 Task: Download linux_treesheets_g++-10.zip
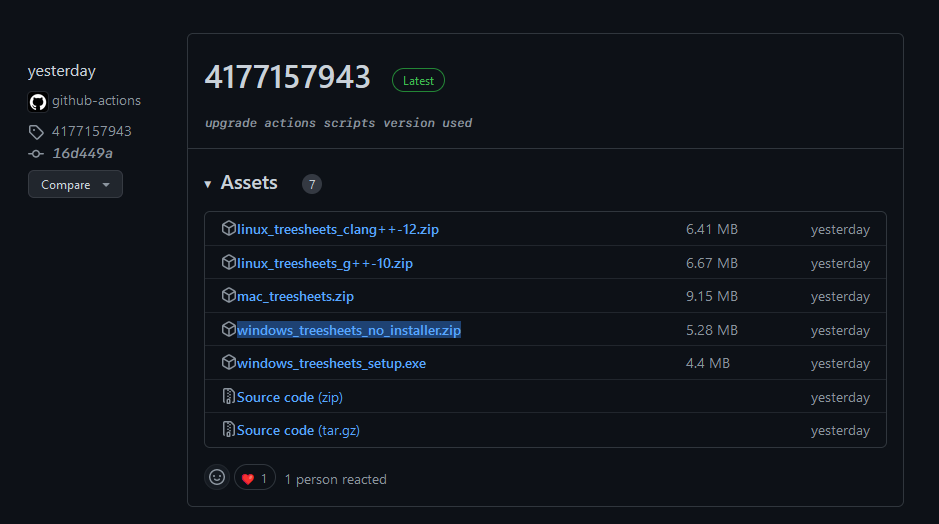(325, 263)
